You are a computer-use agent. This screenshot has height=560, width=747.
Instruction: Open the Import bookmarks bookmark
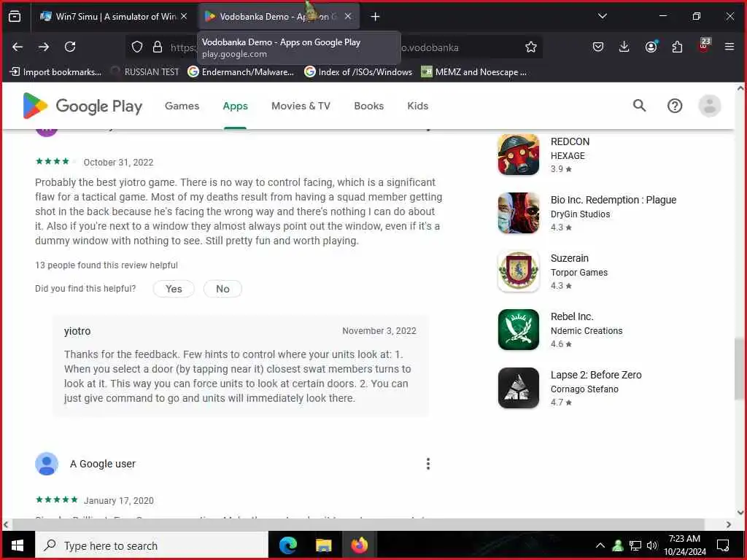(x=55, y=72)
